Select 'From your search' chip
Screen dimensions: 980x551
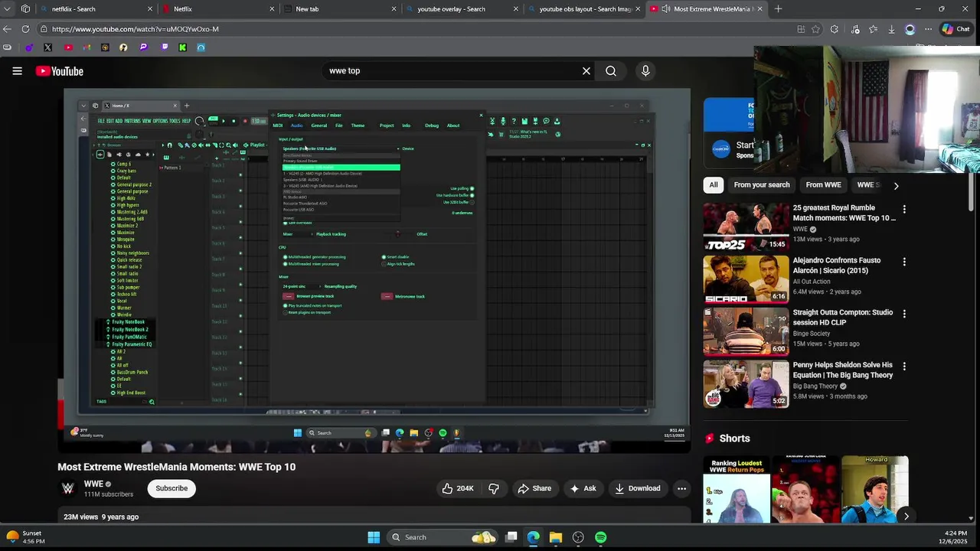click(x=762, y=184)
